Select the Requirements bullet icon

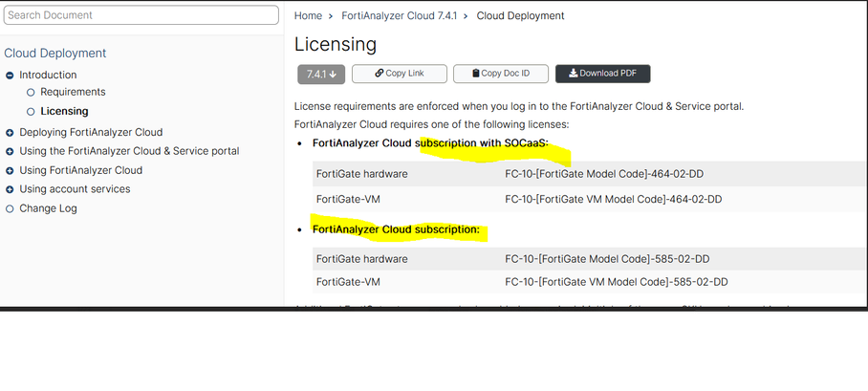pos(31,93)
